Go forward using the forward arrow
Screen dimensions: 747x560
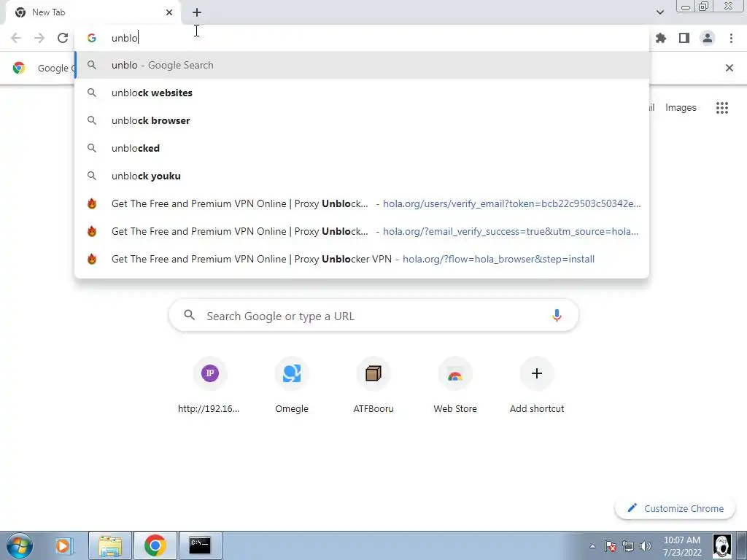[x=39, y=38]
